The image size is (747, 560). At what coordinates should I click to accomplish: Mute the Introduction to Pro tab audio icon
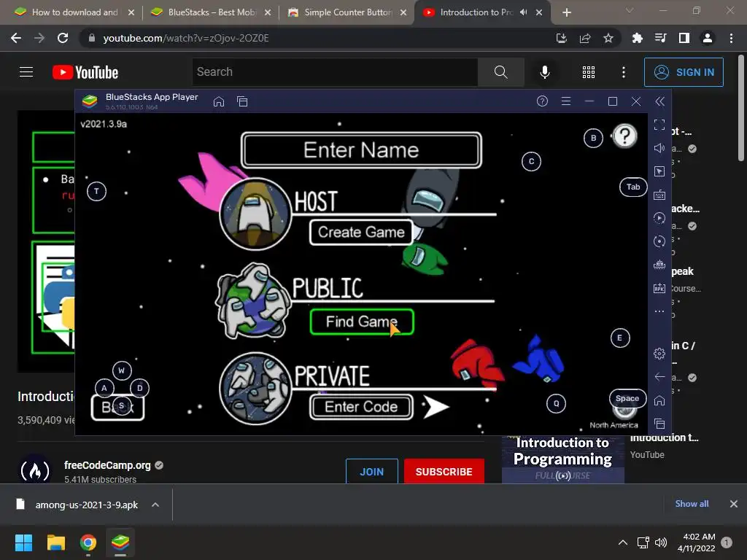523,12
